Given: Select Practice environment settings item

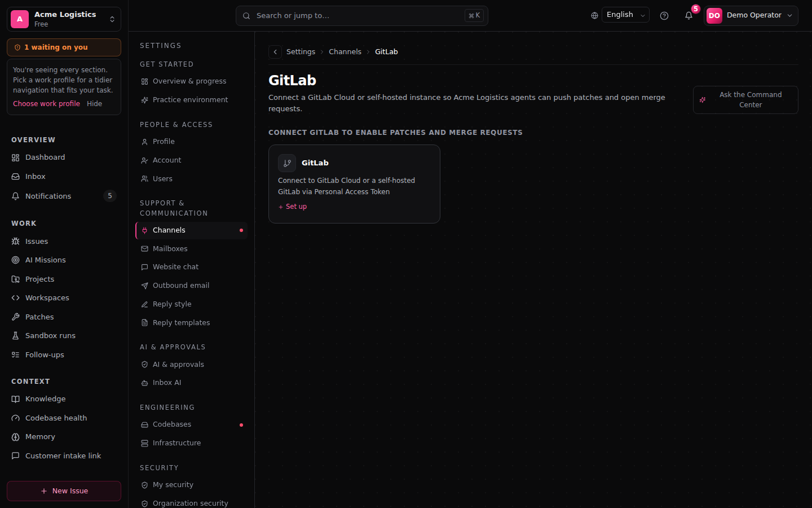Looking at the screenshot, I should (192, 100).
